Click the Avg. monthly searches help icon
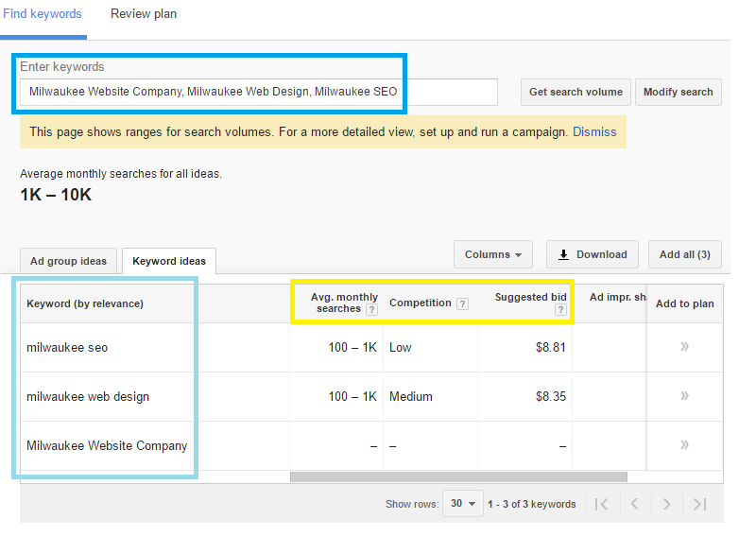This screenshot has height=554, width=756. (371, 309)
